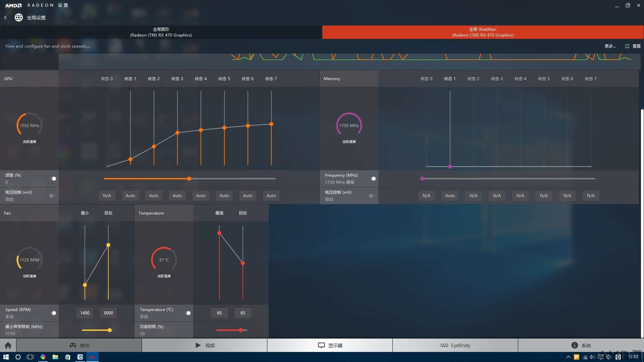Click target temperature field 65
This screenshot has width=644, height=362.
coord(243,313)
